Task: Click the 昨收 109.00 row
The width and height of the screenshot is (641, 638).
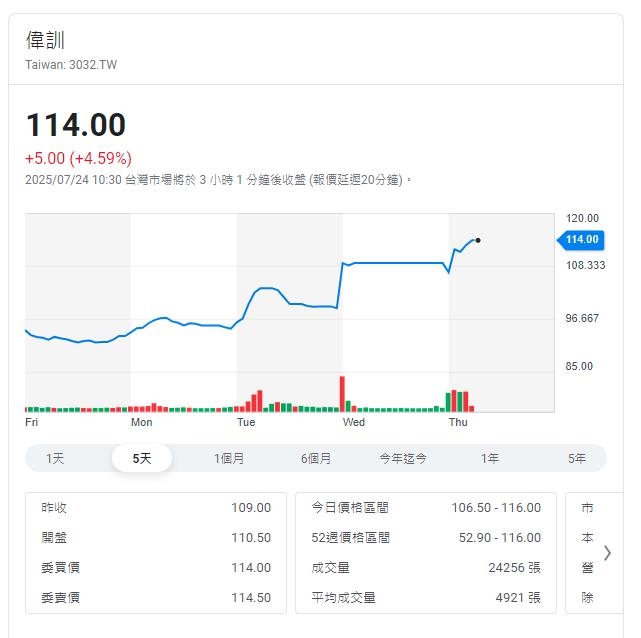Action: [x=156, y=508]
